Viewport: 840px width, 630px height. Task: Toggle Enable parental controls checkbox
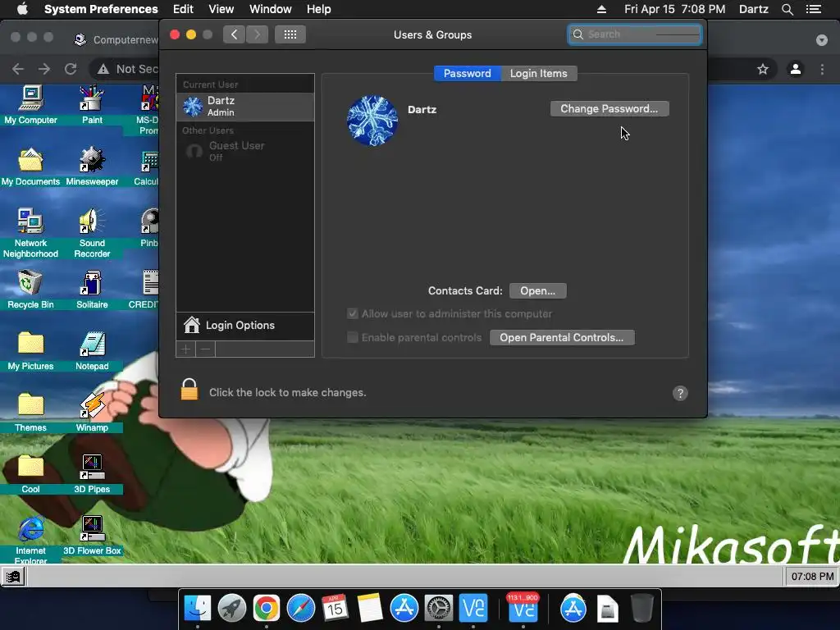(353, 337)
